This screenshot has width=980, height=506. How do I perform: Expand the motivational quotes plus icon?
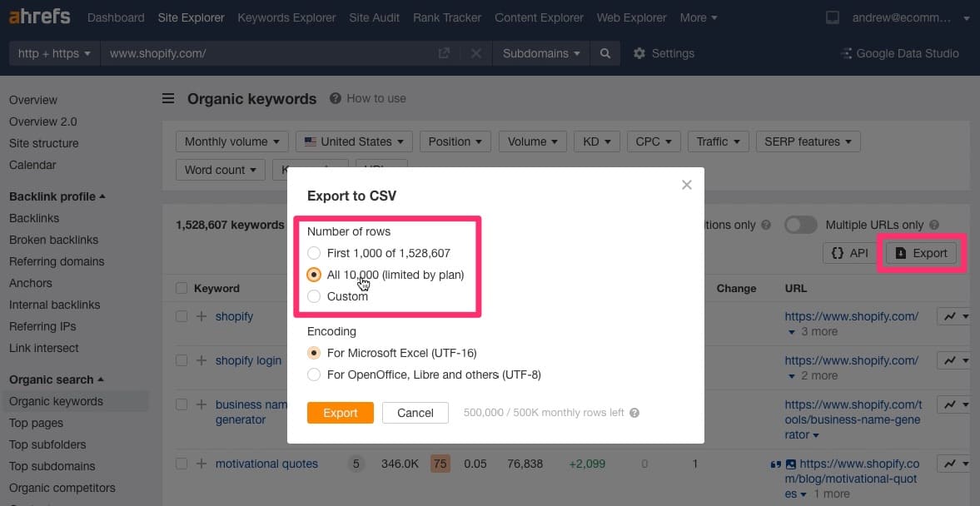pos(201,464)
